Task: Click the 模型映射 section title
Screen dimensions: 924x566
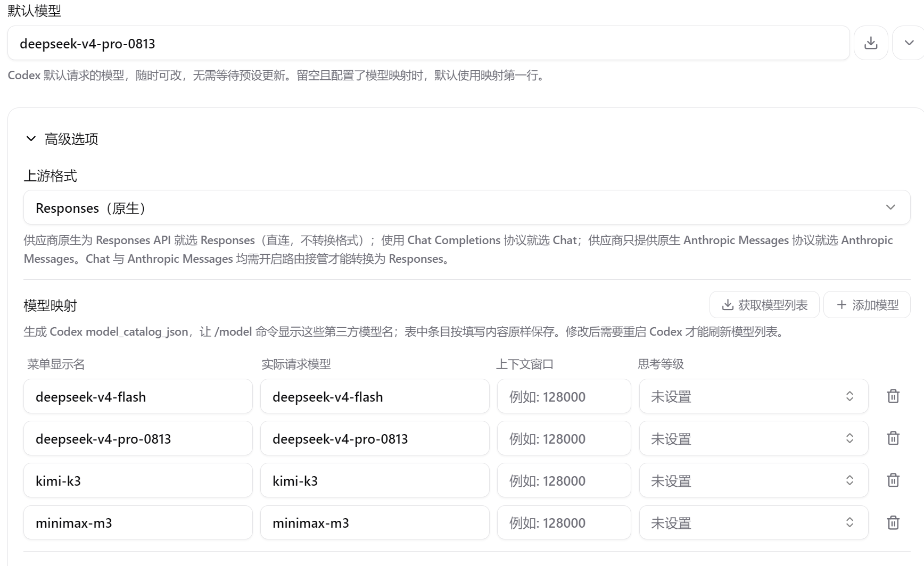Action: [x=51, y=305]
